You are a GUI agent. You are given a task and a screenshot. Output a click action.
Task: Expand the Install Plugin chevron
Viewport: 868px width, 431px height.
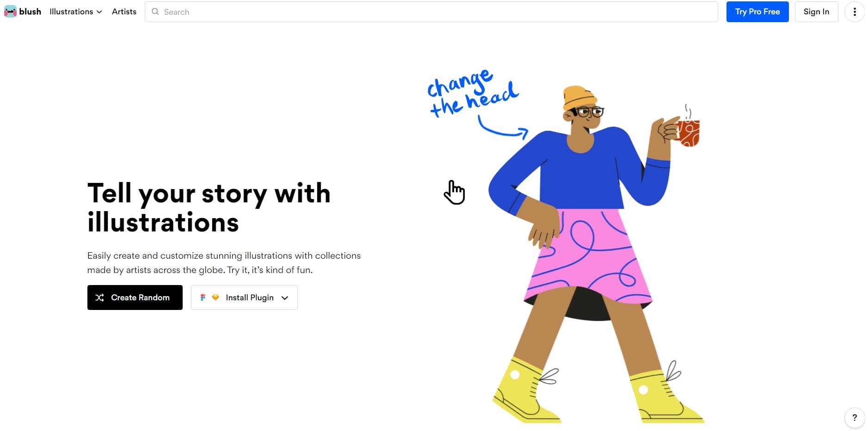[285, 298]
